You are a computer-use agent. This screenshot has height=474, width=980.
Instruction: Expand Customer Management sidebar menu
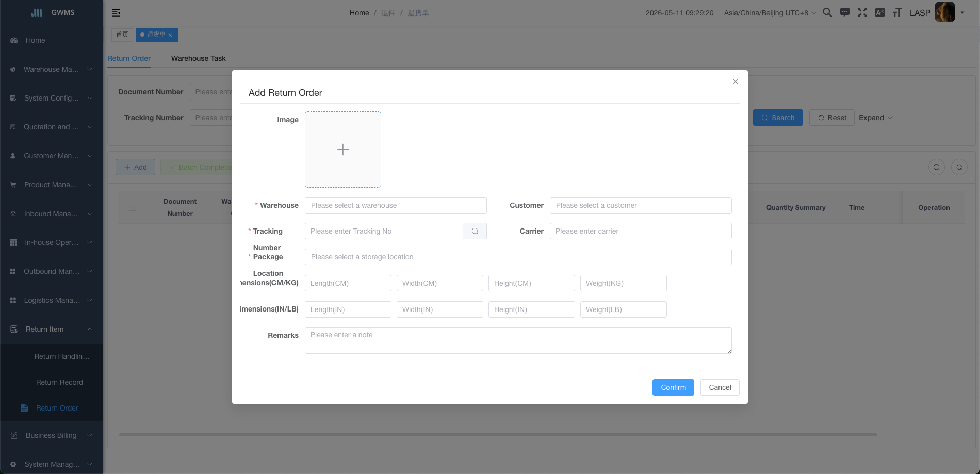click(52, 156)
